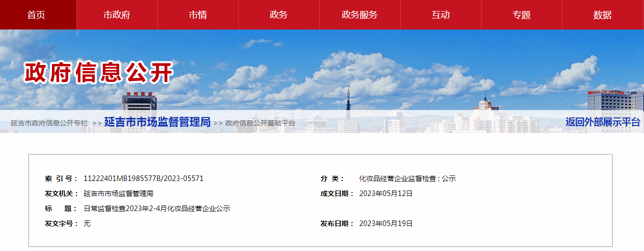Click the 索引号 field label
The image size is (644, 251).
point(61,178)
